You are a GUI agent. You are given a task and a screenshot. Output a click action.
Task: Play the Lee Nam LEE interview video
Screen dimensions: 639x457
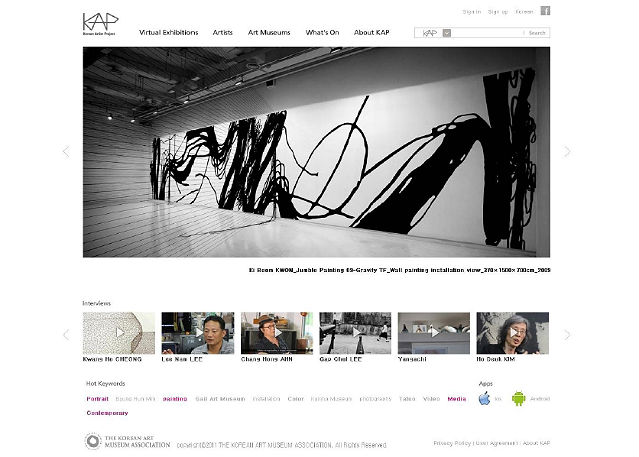pyautogui.click(x=198, y=333)
